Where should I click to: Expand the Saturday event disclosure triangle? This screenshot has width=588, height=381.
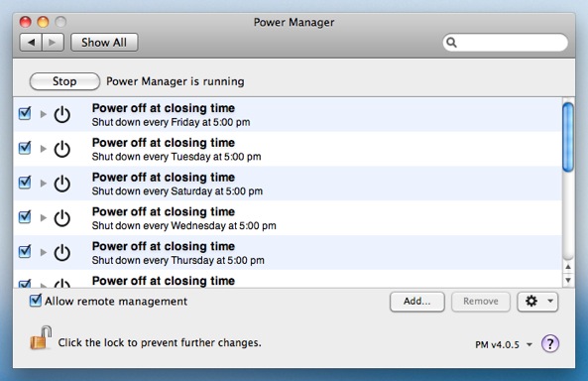click(x=44, y=184)
